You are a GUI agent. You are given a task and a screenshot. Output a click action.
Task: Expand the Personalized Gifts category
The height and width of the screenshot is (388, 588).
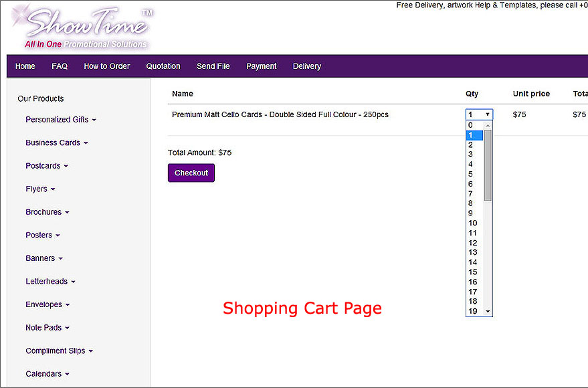[61, 120]
